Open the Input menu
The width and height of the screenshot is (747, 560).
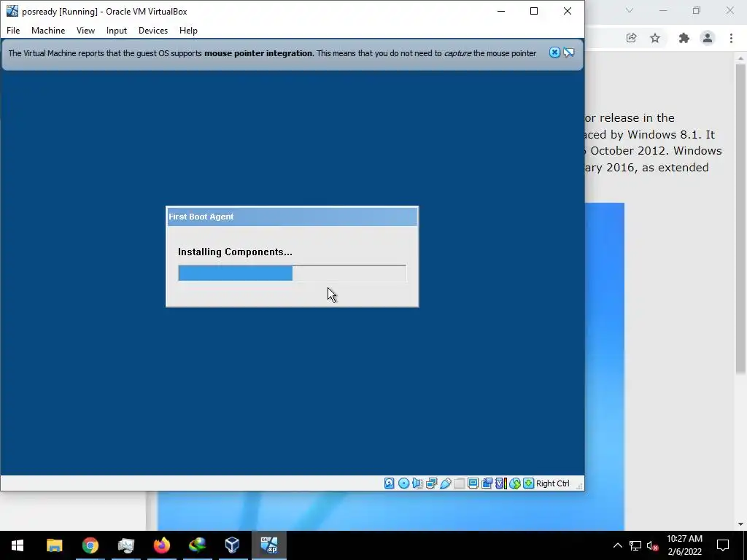[117, 31]
